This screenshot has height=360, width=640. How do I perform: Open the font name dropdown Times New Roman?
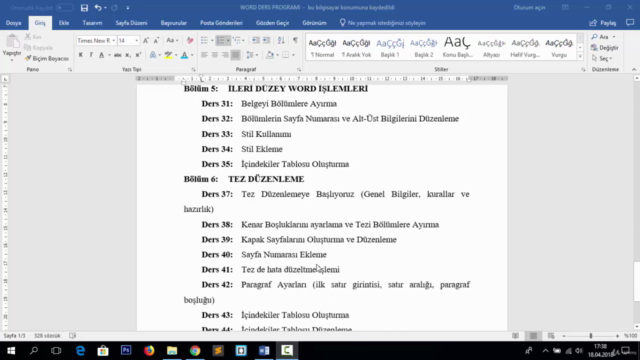pos(113,40)
